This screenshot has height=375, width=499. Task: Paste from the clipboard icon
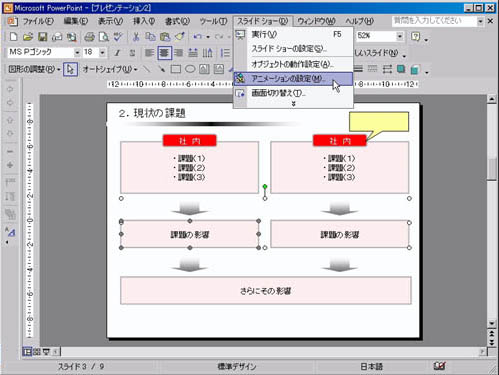point(165,36)
